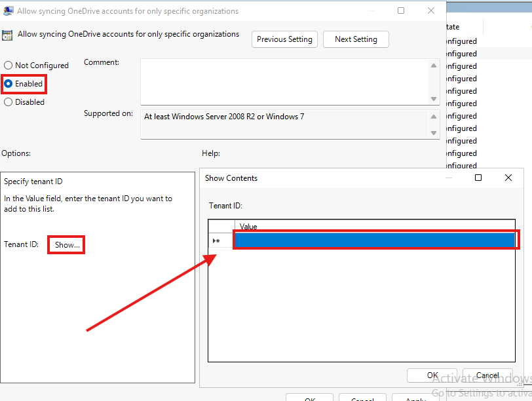
Task: Select the highlighted Value cell for Tenant ID
Action: [375, 240]
